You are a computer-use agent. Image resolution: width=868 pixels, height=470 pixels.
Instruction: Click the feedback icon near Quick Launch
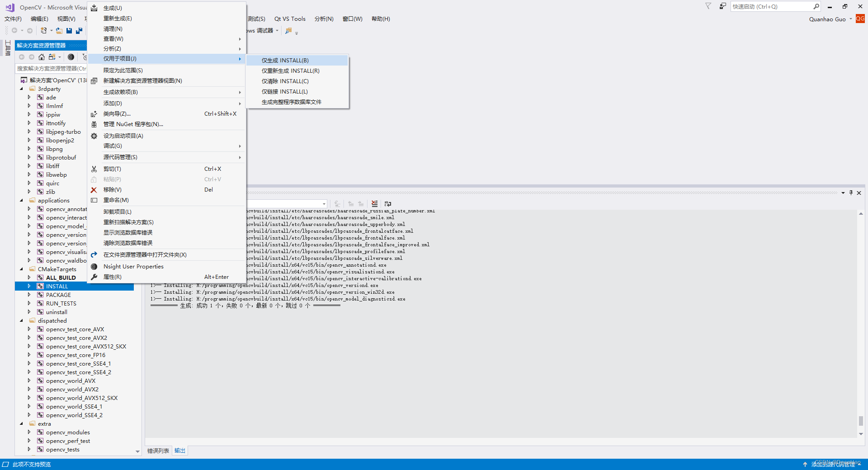point(722,6)
